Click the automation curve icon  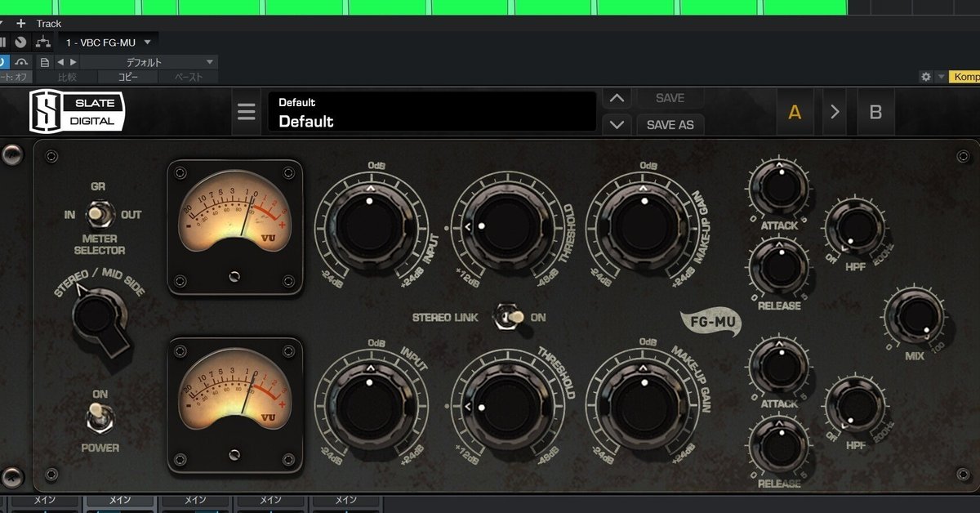point(21,62)
